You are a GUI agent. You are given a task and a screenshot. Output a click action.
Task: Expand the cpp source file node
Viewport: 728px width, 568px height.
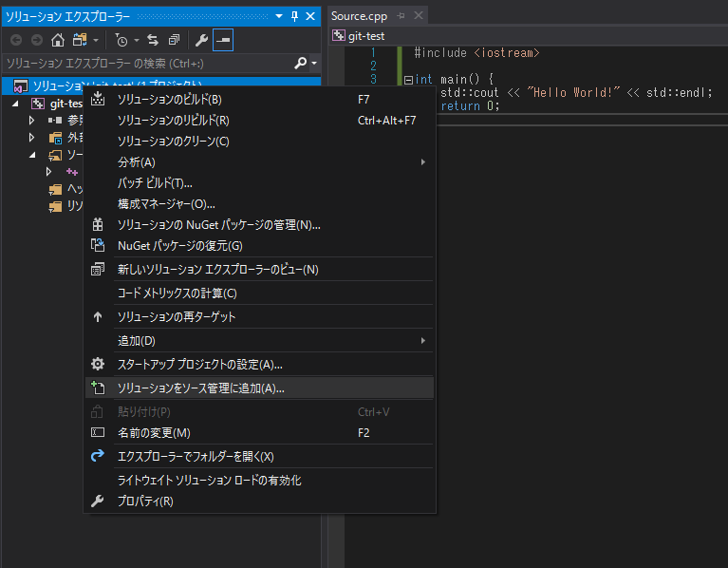pos(48,172)
